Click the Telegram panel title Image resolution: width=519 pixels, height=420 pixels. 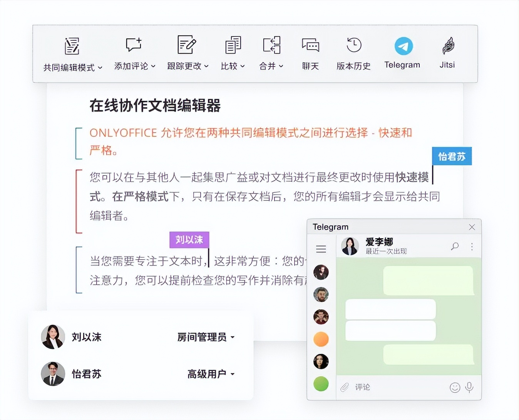click(x=331, y=227)
